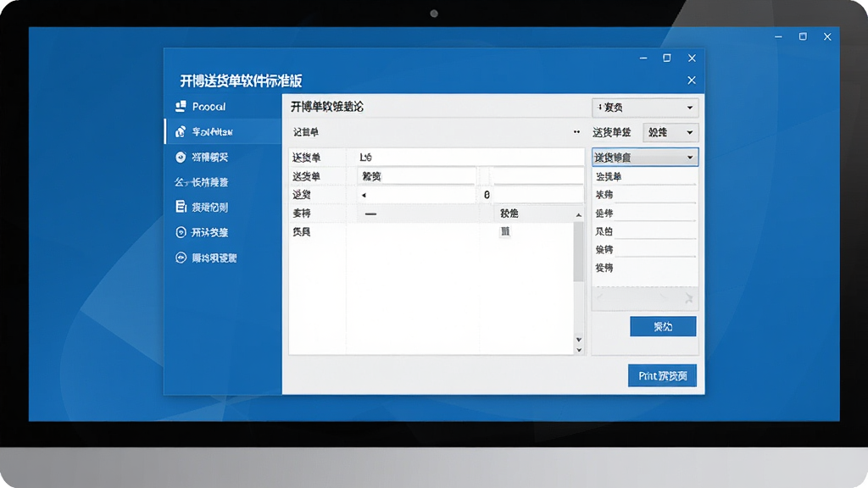This screenshot has width=868, height=488.
Task: Choose the last entry in the open dropdown list
Action: [644, 268]
